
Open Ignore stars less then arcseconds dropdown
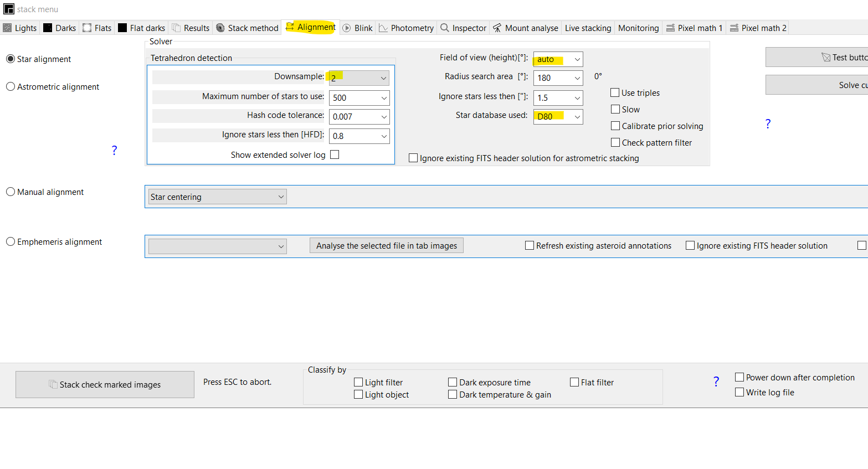[x=558, y=97]
